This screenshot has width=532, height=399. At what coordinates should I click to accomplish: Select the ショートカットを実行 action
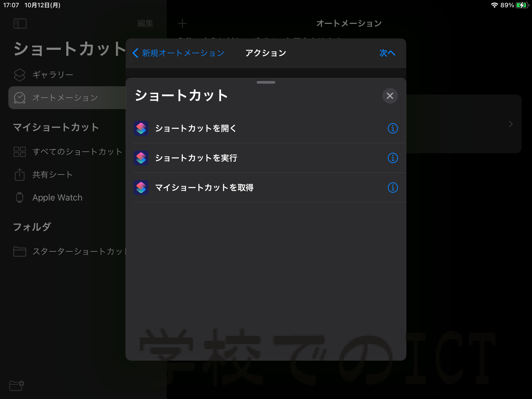266,158
